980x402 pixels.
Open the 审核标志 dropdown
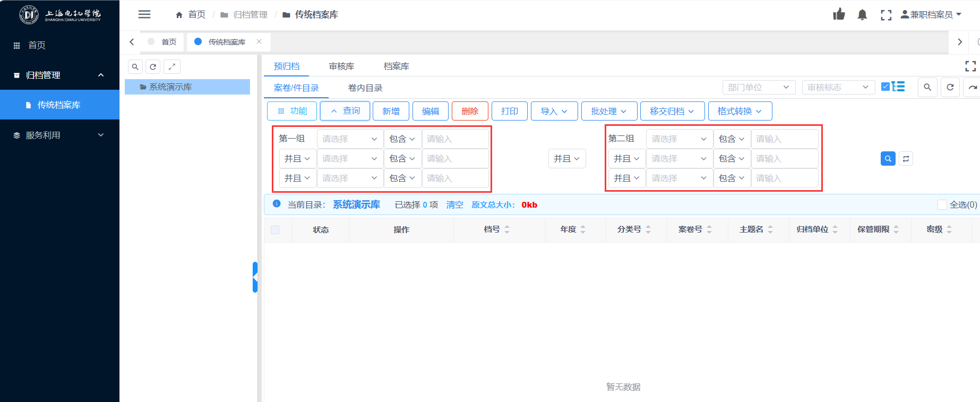click(x=838, y=87)
